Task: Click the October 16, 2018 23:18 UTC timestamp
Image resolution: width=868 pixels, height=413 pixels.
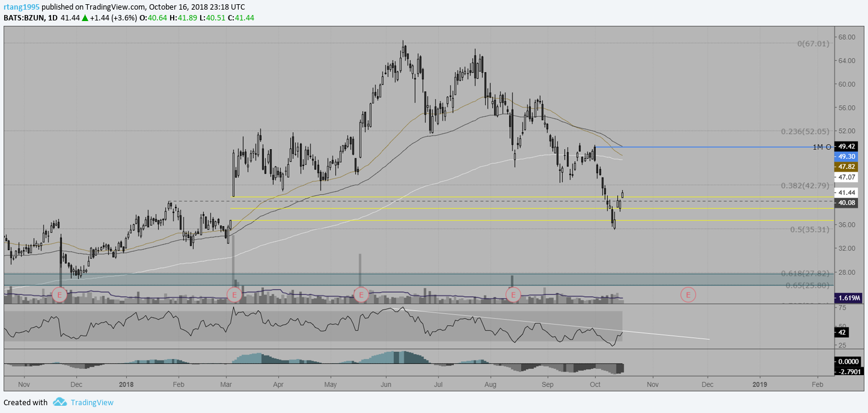Action: [x=197, y=7]
